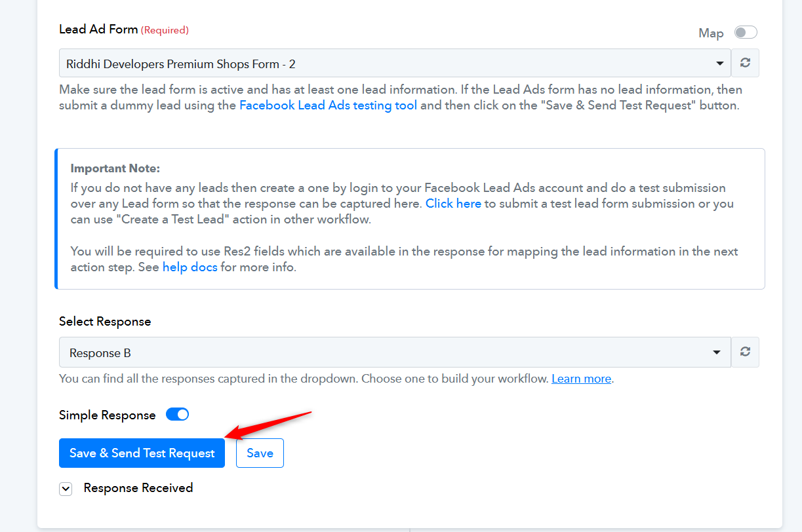Viewport: 802px width, 532px height.
Task: Click Save & Send Test Request button
Action: [x=142, y=453]
